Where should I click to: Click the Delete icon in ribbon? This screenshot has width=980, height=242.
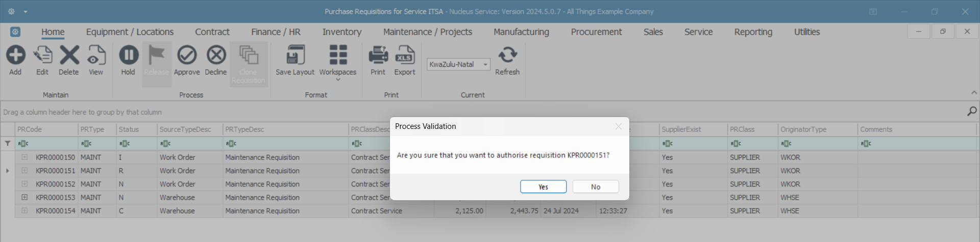point(69,56)
